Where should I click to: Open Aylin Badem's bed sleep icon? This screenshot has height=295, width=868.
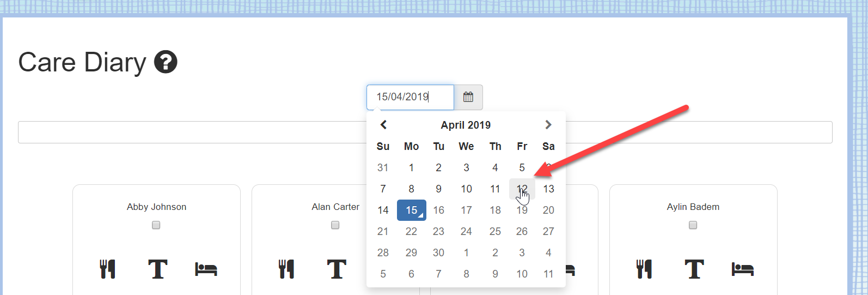pyautogui.click(x=743, y=269)
